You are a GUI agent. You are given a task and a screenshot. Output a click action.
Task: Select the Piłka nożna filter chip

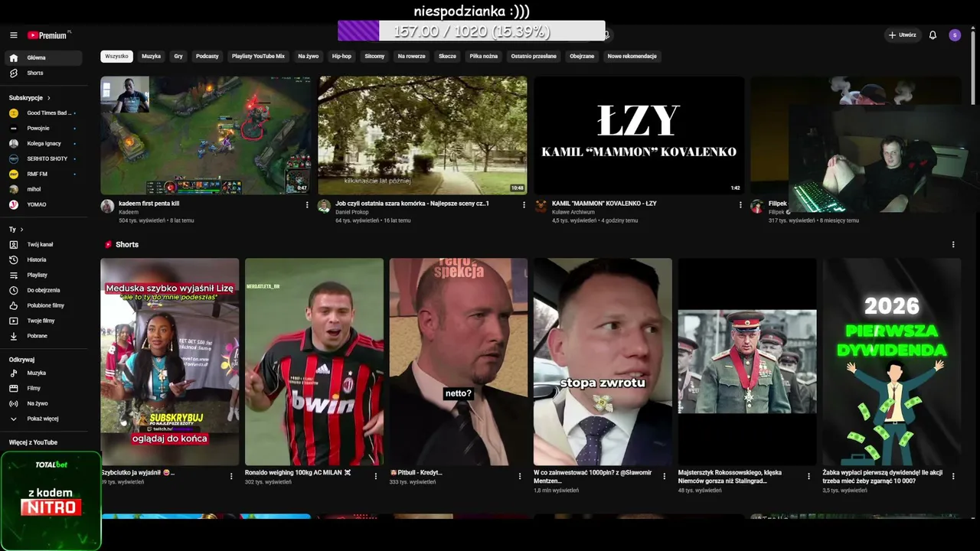pyautogui.click(x=484, y=57)
